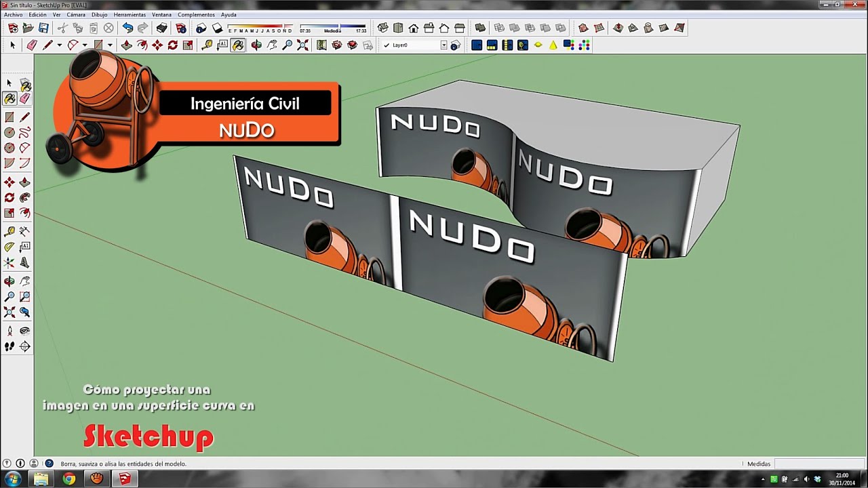Select Protractor tool in left toolbar
This screenshot has width=868, height=488.
[9, 247]
